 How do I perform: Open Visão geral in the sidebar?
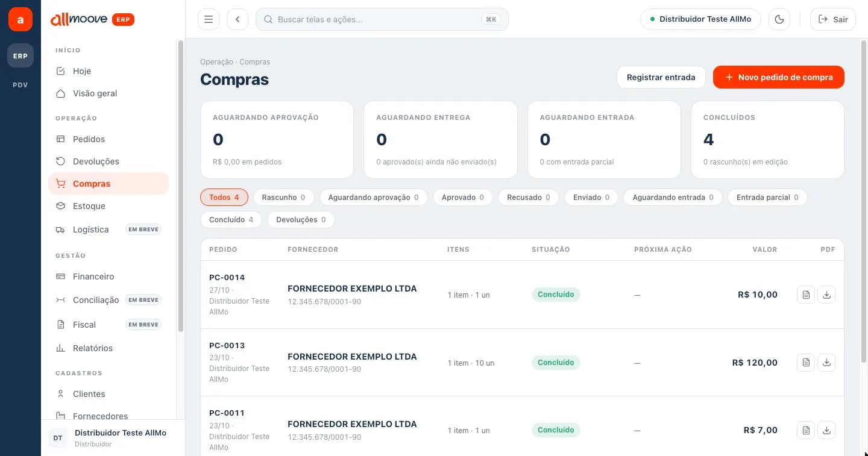[108, 93]
